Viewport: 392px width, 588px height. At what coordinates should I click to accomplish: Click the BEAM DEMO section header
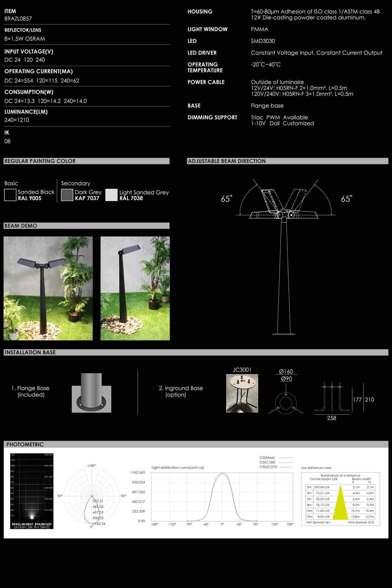click(x=21, y=226)
